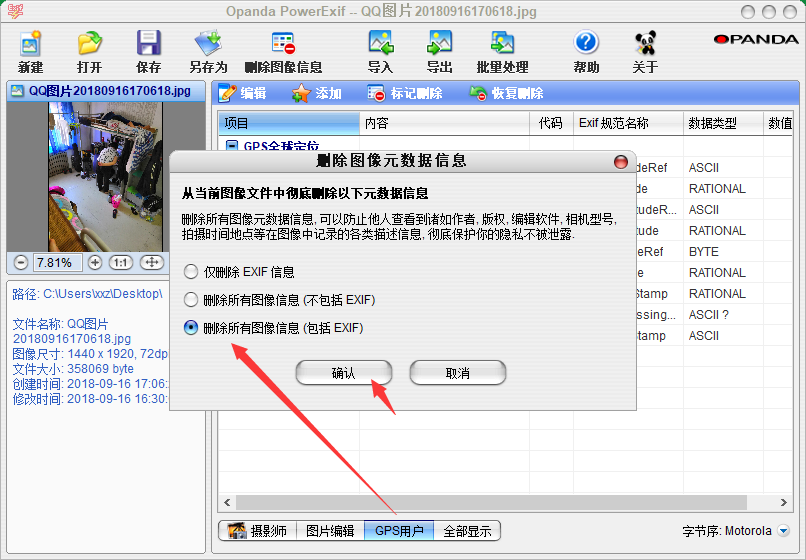The width and height of the screenshot is (806, 560).
Task: Click the 7.81% zoom field
Action: (57, 263)
